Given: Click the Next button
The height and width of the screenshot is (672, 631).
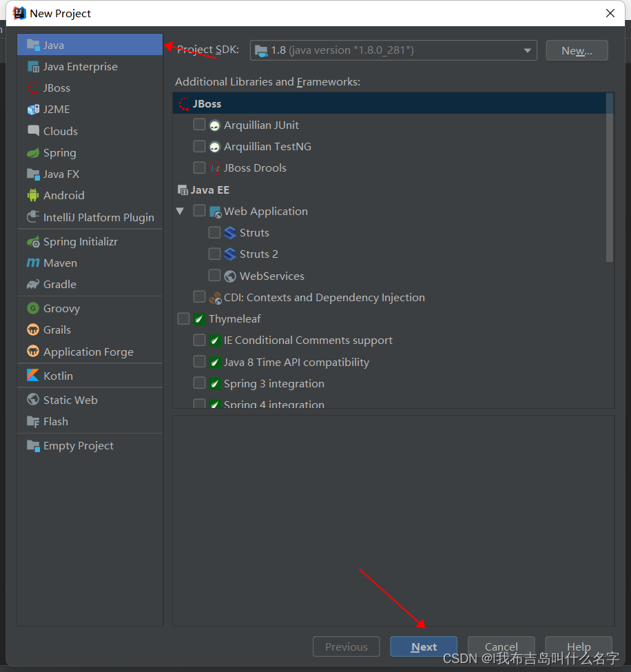Looking at the screenshot, I should [424, 646].
